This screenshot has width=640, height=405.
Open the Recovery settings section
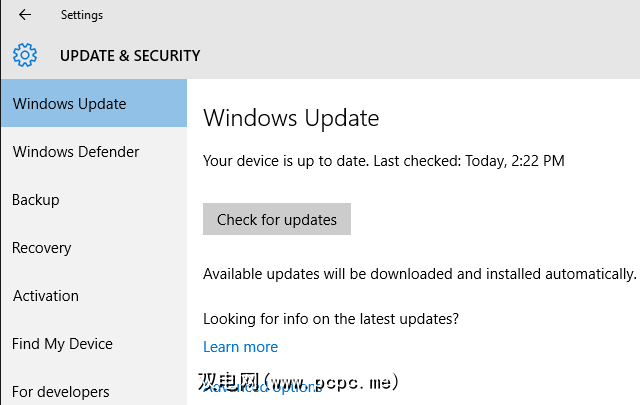(x=42, y=248)
